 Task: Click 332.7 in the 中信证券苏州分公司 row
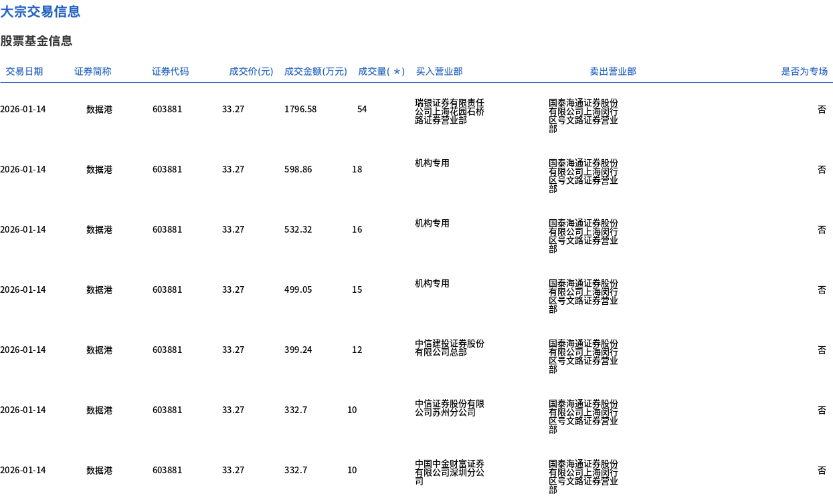(296, 410)
